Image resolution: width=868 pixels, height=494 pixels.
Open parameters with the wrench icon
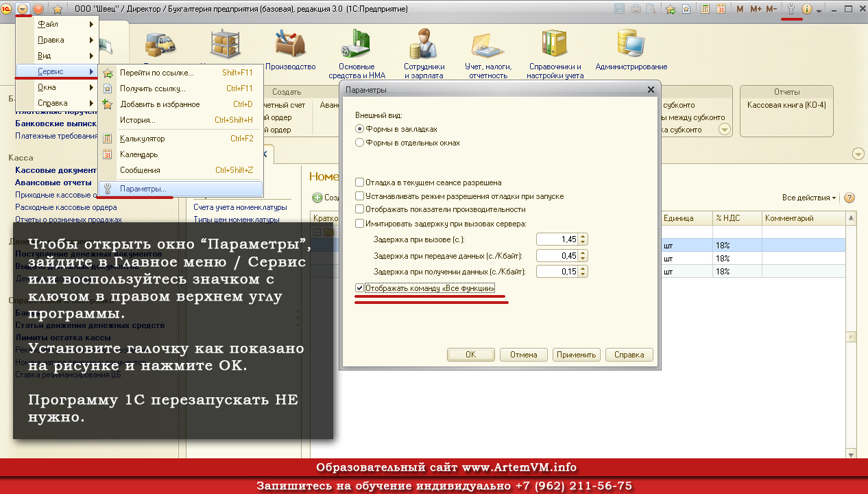pos(791,10)
